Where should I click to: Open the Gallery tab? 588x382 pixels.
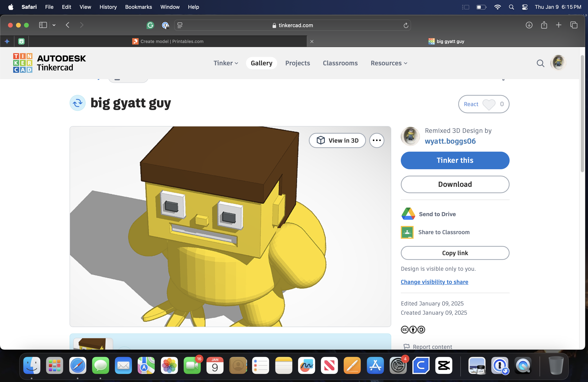pyautogui.click(x=261, y=63)
